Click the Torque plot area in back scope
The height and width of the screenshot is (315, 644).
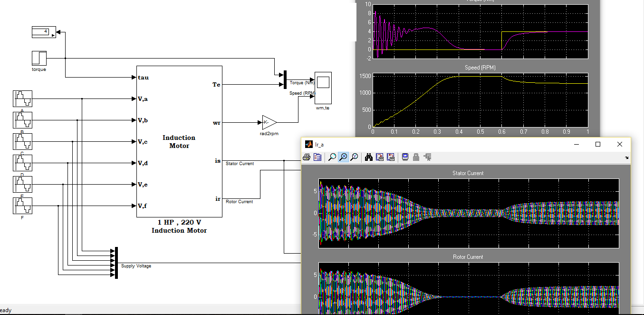click(x=481, y=31)
